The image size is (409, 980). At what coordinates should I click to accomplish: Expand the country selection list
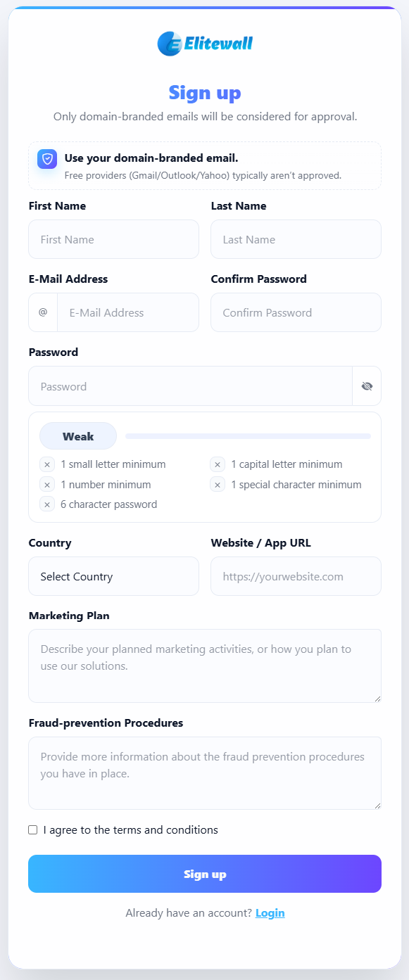(x=113, y=576)
